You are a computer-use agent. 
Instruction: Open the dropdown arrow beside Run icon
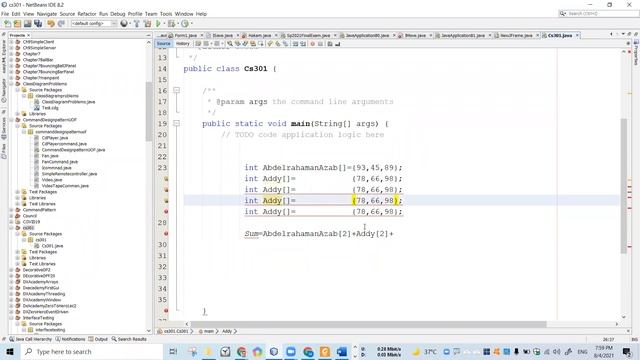(x=163, y=24)
